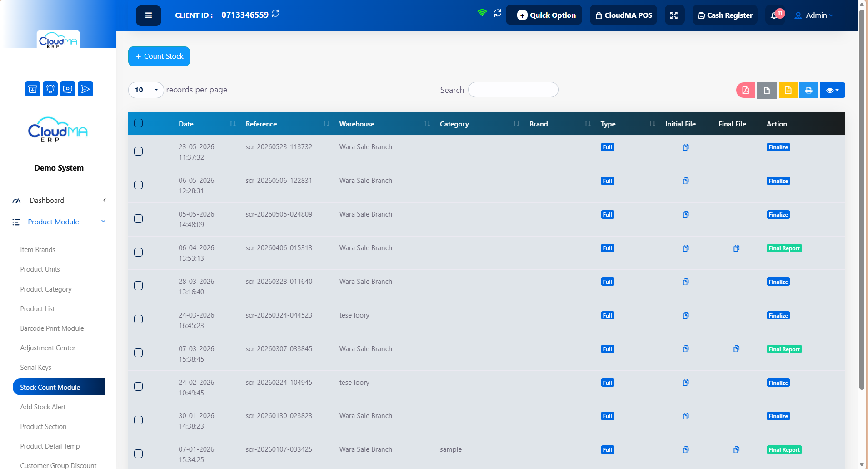The height and width of the screenshot is (469, 868).
Task: Print the stock count table
Action: [809, 90]
